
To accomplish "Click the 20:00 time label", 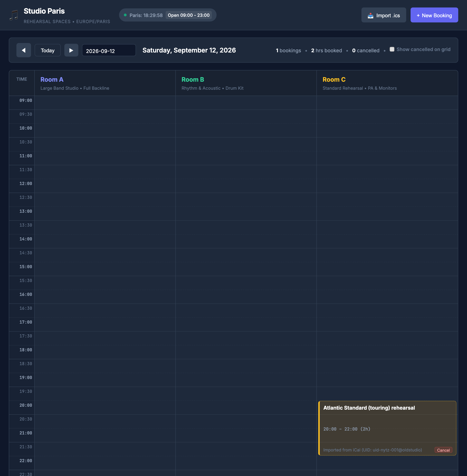I will (26, 405).
